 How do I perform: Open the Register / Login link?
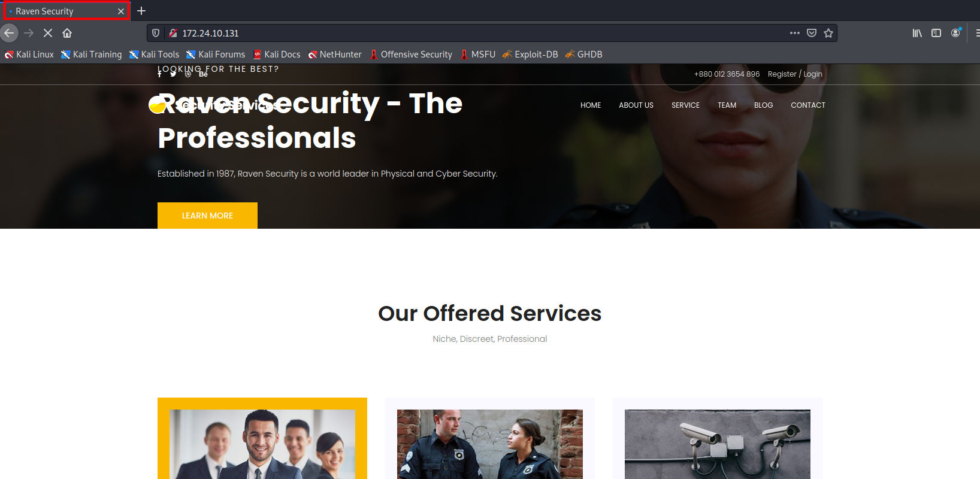795,74
